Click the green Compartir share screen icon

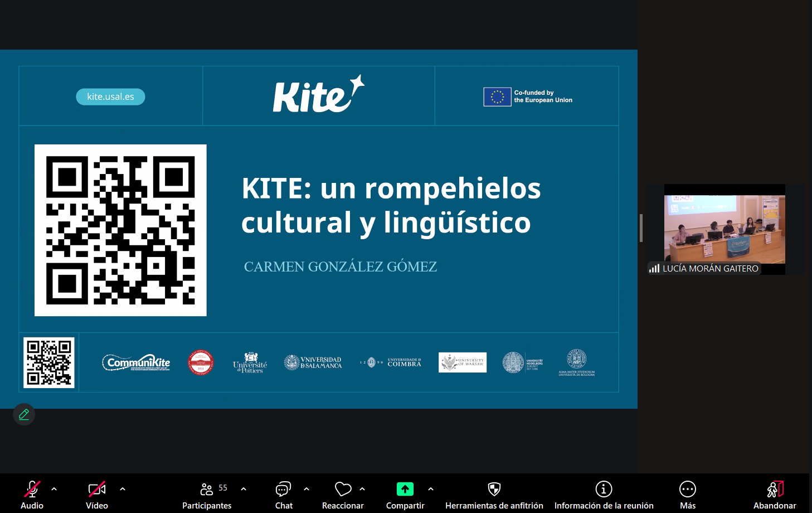[405, 489]
